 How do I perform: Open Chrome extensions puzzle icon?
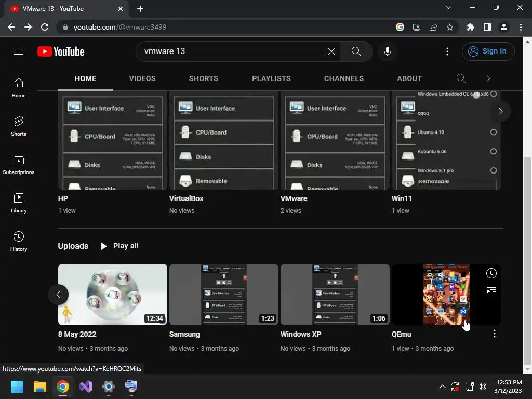point(470,27)
